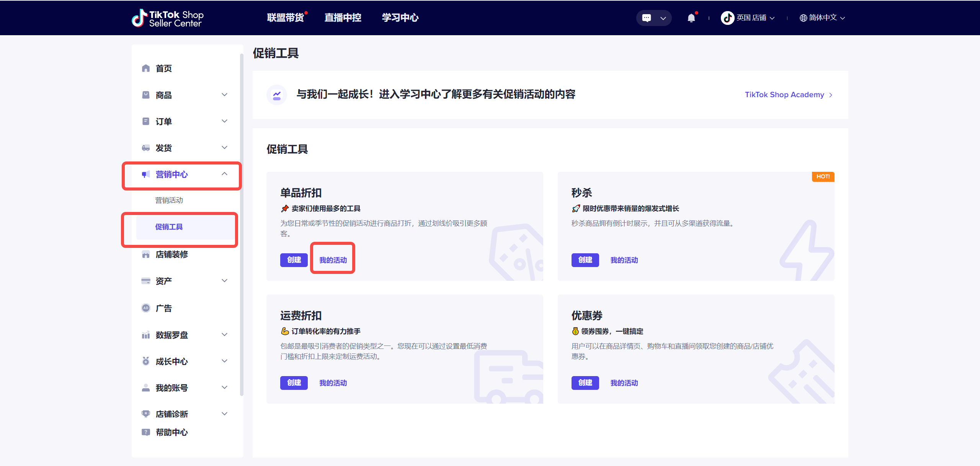This screenshot has width=980, height=466.
Task: Open the 学习中心 menu item
Action: pyautogui.click(x=400, y=18)
